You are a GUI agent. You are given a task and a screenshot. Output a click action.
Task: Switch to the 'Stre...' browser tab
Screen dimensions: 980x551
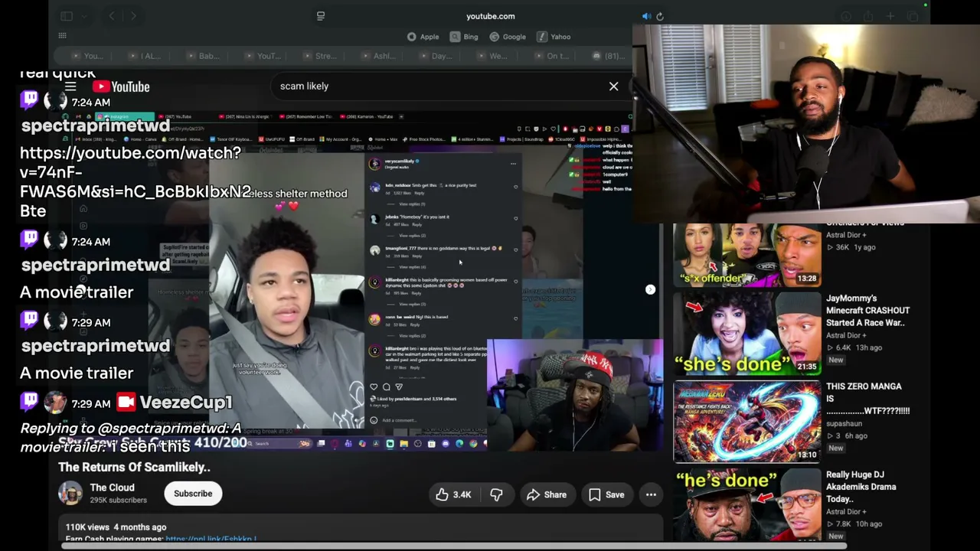pyautogui.click(x=320, y=56)
